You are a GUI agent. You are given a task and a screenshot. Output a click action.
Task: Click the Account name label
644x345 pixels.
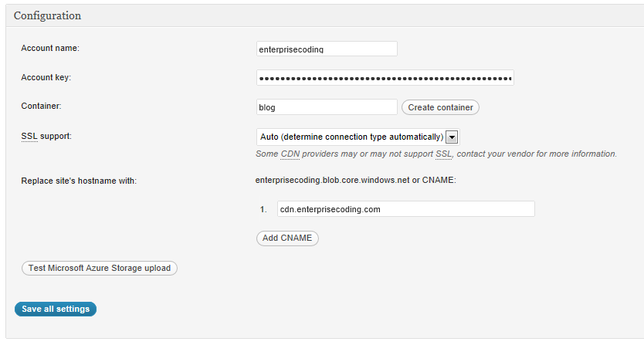[x=50, y=48]
